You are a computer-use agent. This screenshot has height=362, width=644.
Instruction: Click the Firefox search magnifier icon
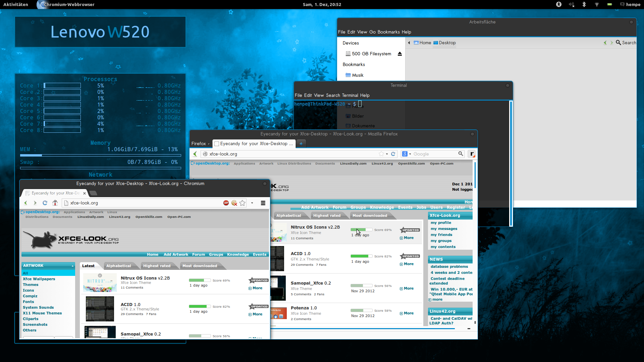click(x=461, y=154)
